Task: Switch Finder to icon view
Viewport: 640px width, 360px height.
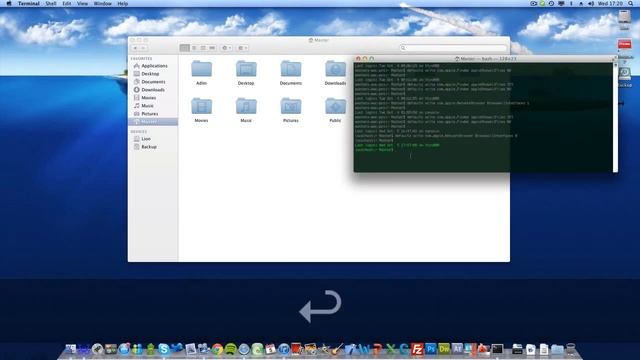Action: 184,48
